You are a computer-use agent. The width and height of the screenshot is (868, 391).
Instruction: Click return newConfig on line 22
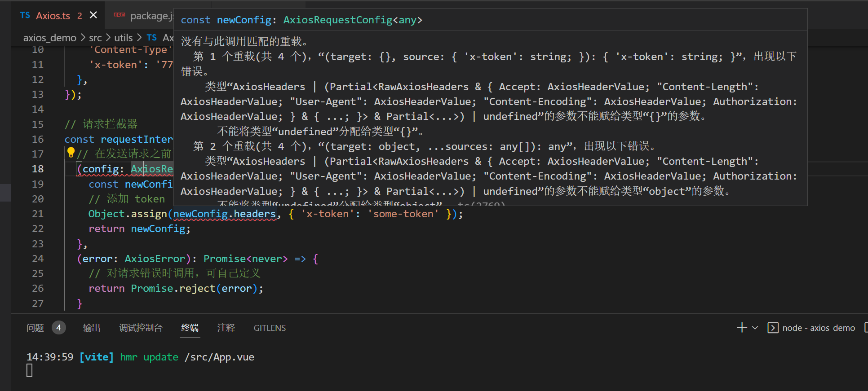point(139,229)
